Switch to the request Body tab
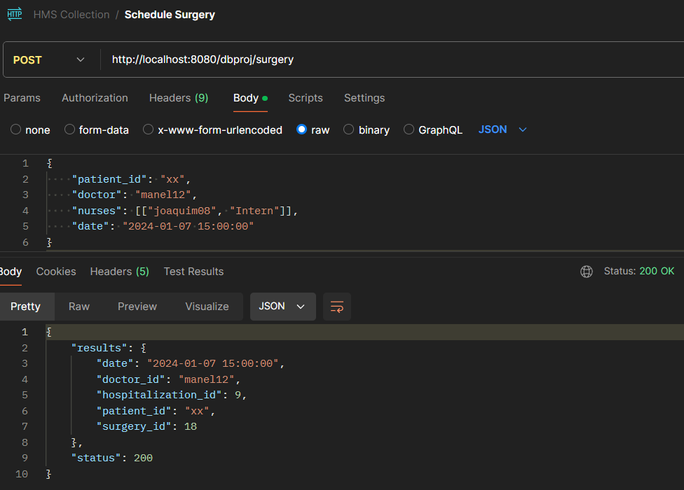This screenshot has height=490, width=684. tap(250, 98)
